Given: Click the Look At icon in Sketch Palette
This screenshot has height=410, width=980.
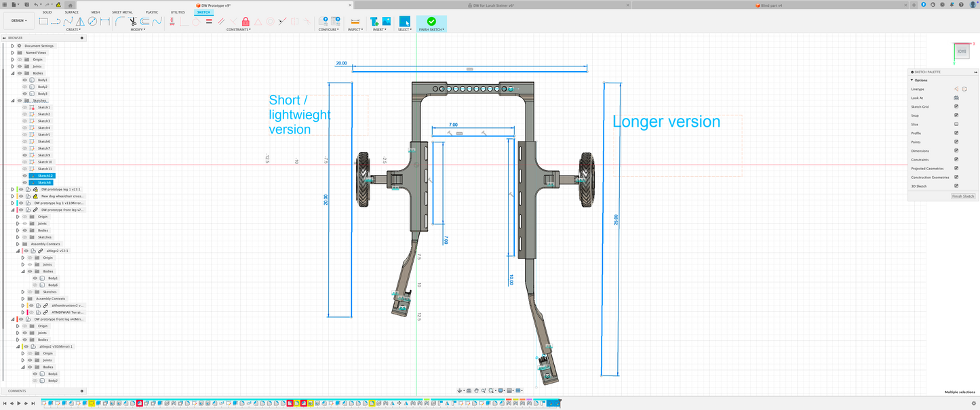Looking at the screenshot, I should coord(956,98).
